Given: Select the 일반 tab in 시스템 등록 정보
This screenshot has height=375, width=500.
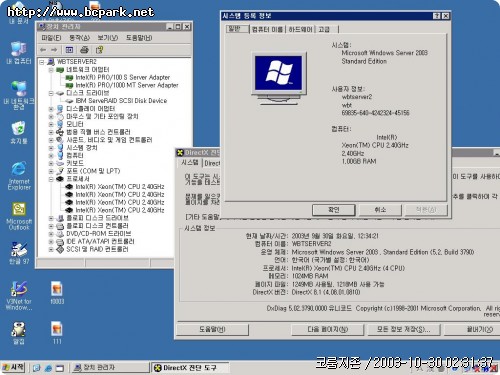Looking at the screenshot, I should (237, 29).
